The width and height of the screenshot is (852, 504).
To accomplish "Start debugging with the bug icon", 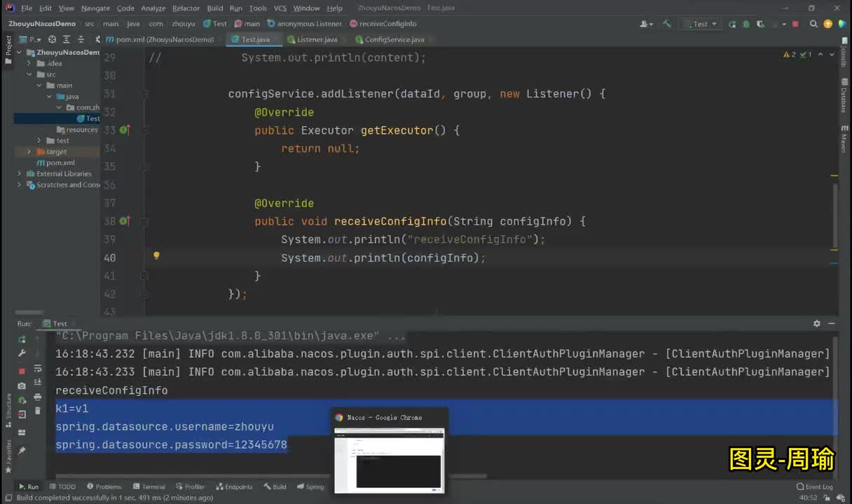I will pos(745,24).
